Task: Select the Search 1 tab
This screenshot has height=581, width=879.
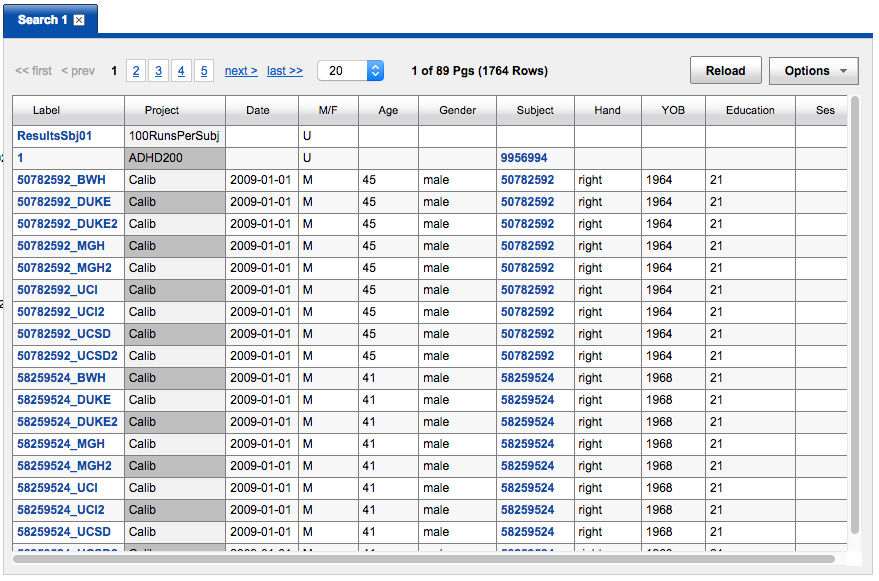Action: (42, 20)
